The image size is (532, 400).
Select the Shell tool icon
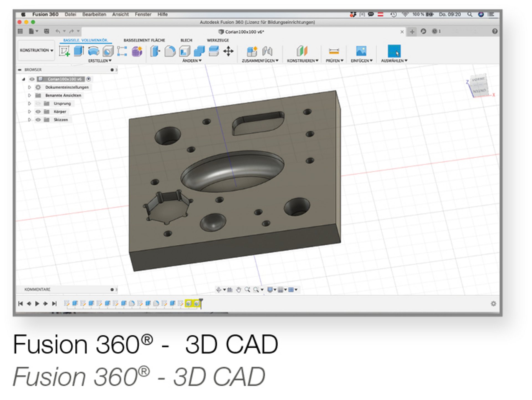click(x=185, y=51)
